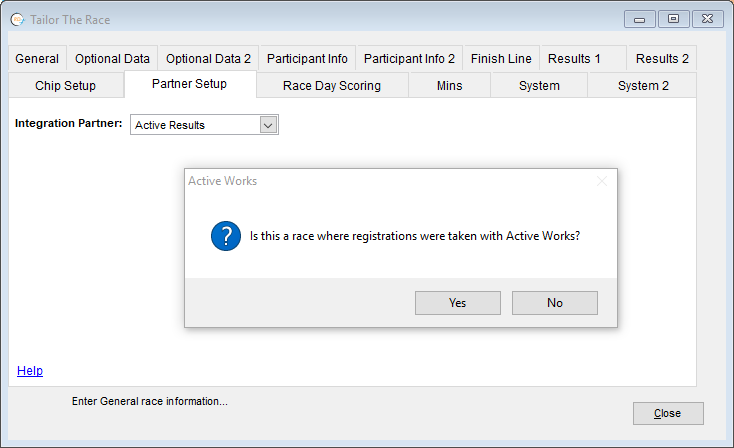Click the Active Results combo box text

coord(170,125)
